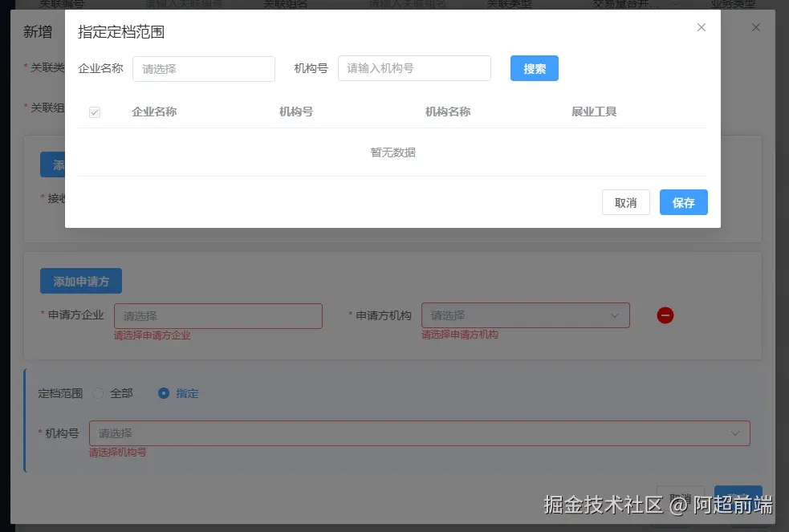
Task: Click the 保存 button
Action: pyautogui.click(x=683, y=202)
